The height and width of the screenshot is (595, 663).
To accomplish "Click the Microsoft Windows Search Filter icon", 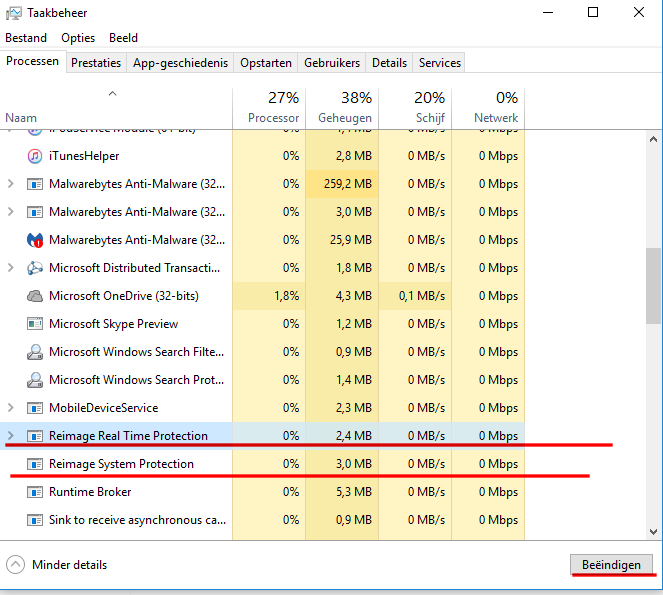I will 35,352.
